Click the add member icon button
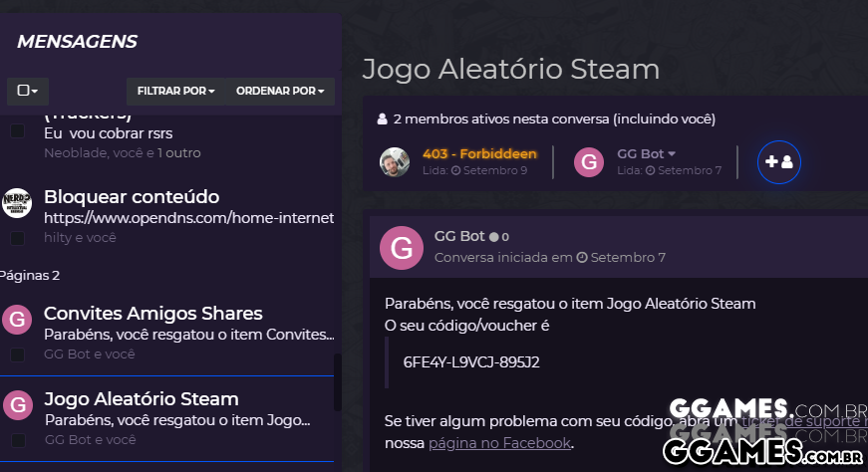The width and height of the screenshot is (868, 472). coord(779,162)
